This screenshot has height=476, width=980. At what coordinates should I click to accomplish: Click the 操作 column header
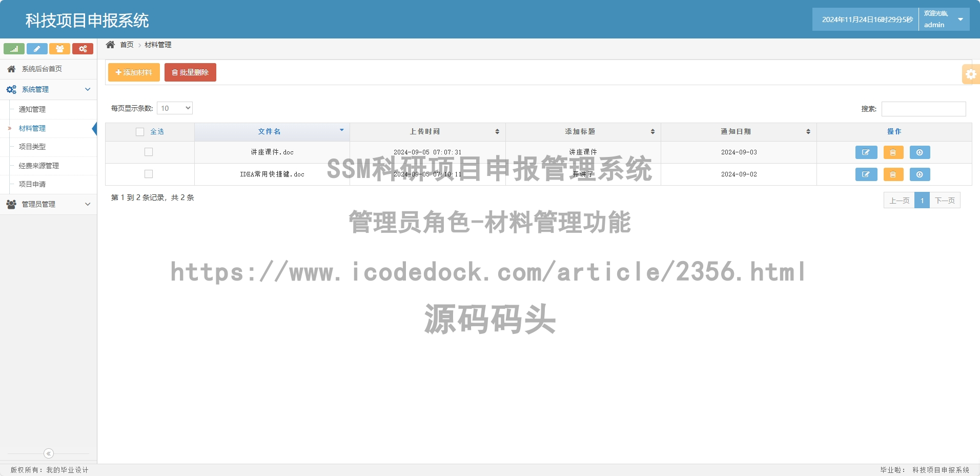(894, 132)
